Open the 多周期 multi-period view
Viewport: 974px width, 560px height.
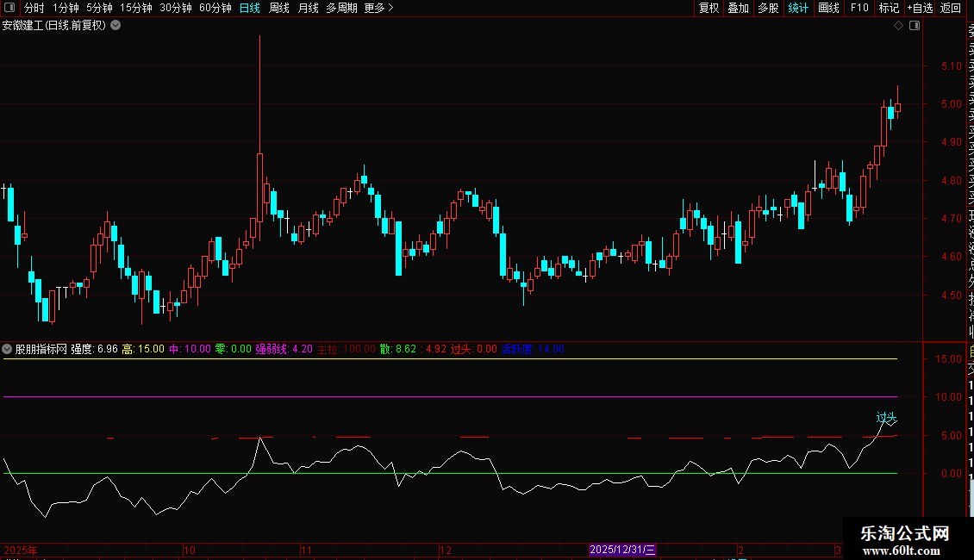coord(341,8)
